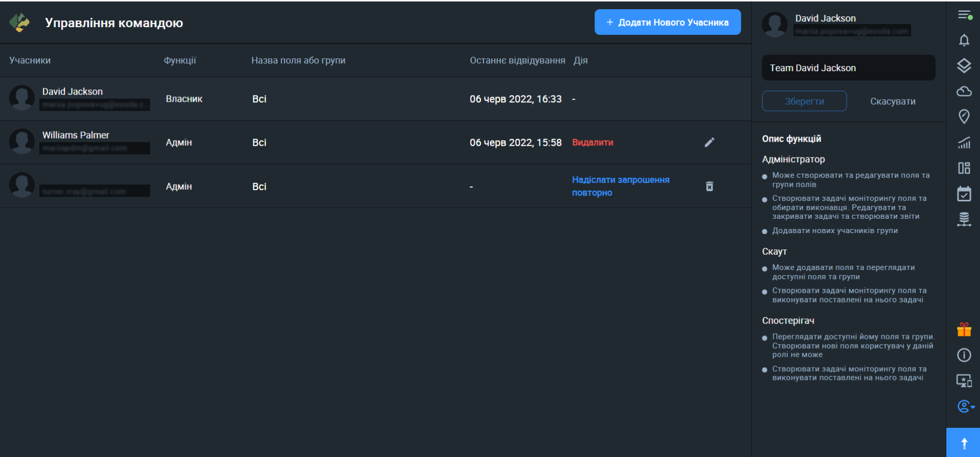Click the map location pin icon
The height and width of the screenshot is (457, 980).
tap(964, 117)
